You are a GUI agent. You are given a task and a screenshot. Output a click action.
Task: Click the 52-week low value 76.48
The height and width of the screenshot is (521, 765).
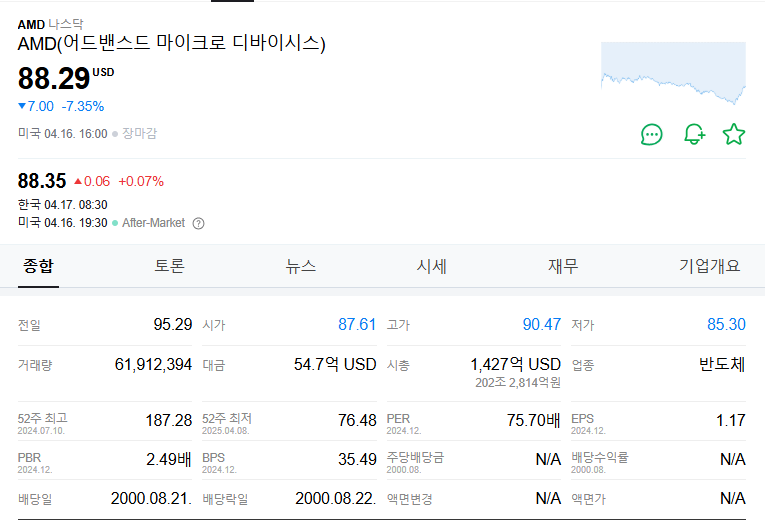coord(357,420)
